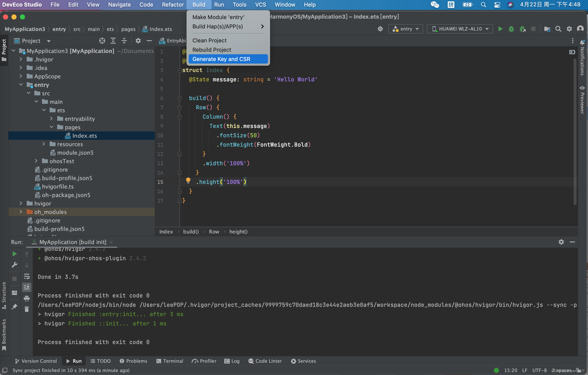Open the entry run configuration dropdown
This screenshot has width=588, height=375.
405,29
